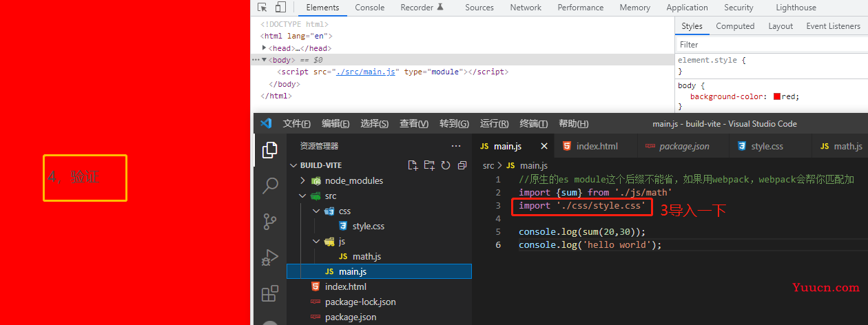This screenshot has height=325, width=868.
Task: Select style.css file in Explorer
Action: pyautogui.click(x=379, y=226)
